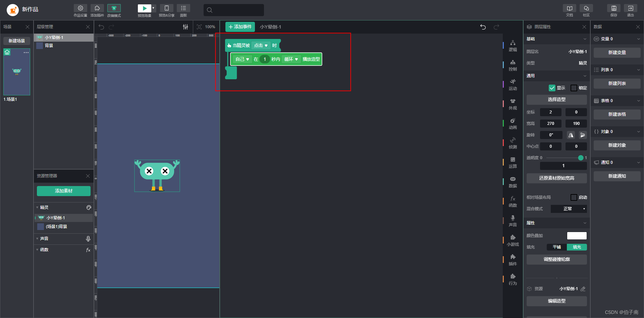Click 添加素材 add asset button

(x=64, y=191)
